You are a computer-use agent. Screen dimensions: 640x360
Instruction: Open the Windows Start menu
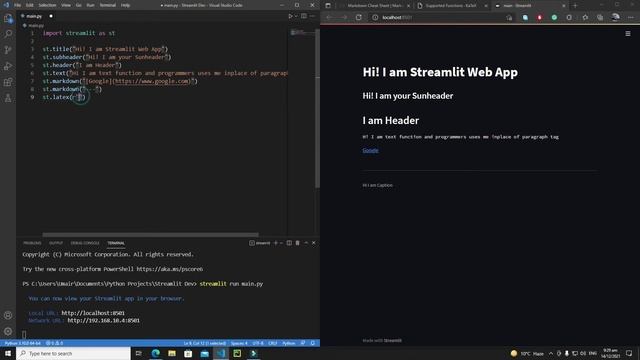pos(8,353)
